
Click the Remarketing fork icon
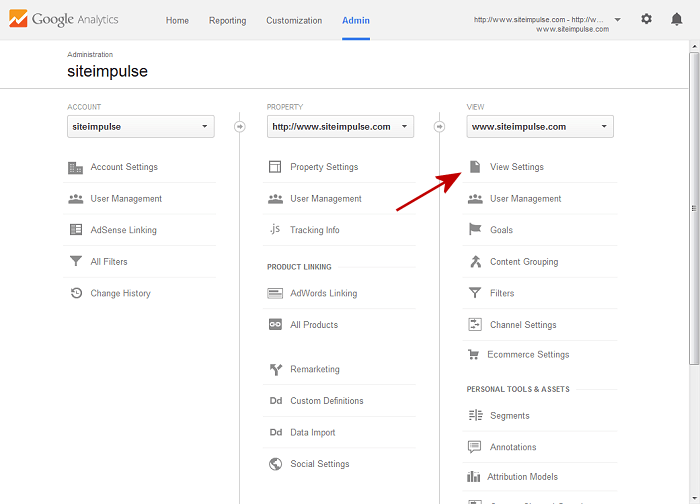click(276, 369)
